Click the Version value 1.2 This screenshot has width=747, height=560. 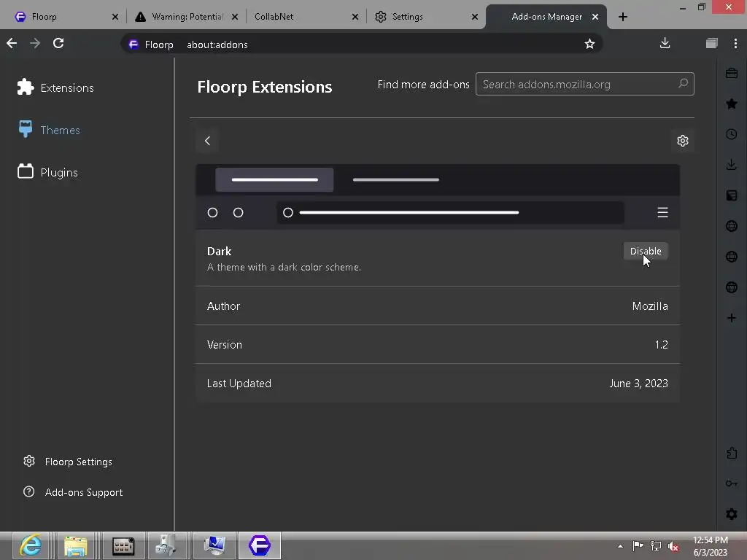661,344
